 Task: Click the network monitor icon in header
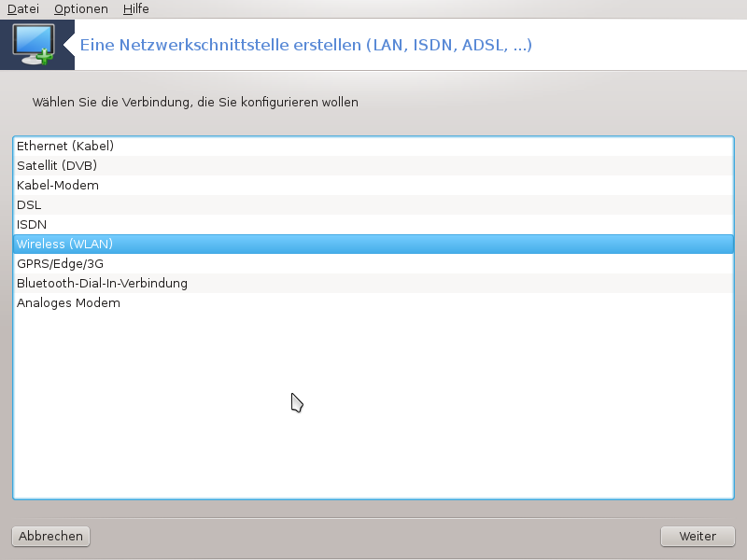coord(35,44)
